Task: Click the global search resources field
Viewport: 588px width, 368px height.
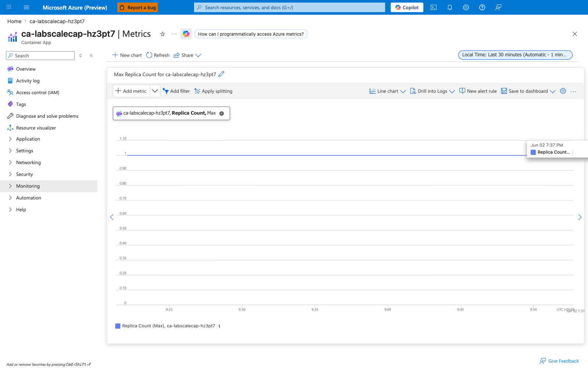Action: (x=290, y=7)
